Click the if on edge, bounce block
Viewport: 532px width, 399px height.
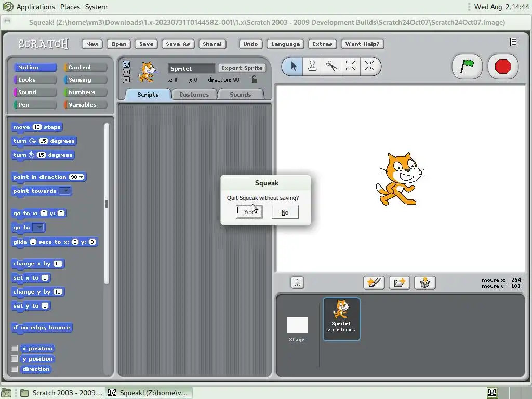pos(42,327)
